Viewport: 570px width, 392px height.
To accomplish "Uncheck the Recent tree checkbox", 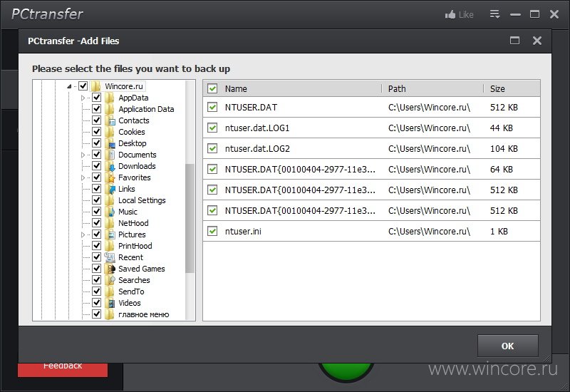I will click(96, 257).
